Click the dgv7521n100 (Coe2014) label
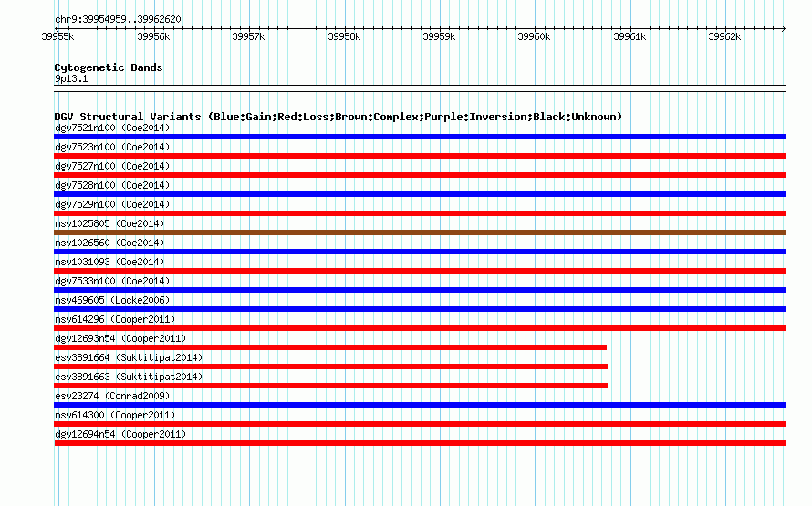The width and height of the screenshot is (812, 506). tap(112, 128)
